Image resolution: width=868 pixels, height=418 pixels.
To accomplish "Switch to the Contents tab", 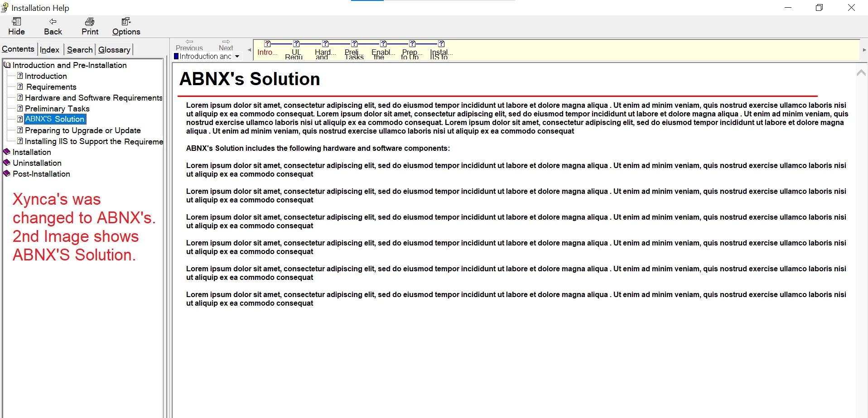I will point(18,49).
